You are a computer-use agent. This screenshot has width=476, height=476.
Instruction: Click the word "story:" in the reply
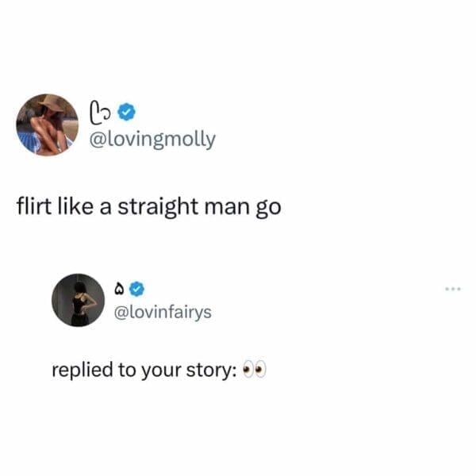tap(211, 371)
